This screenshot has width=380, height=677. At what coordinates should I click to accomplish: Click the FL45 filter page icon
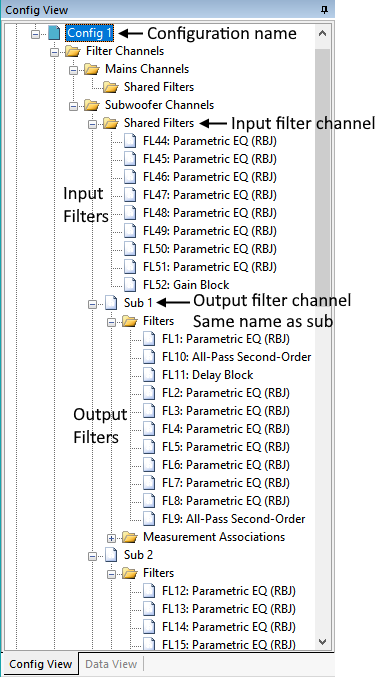[130, 159]
